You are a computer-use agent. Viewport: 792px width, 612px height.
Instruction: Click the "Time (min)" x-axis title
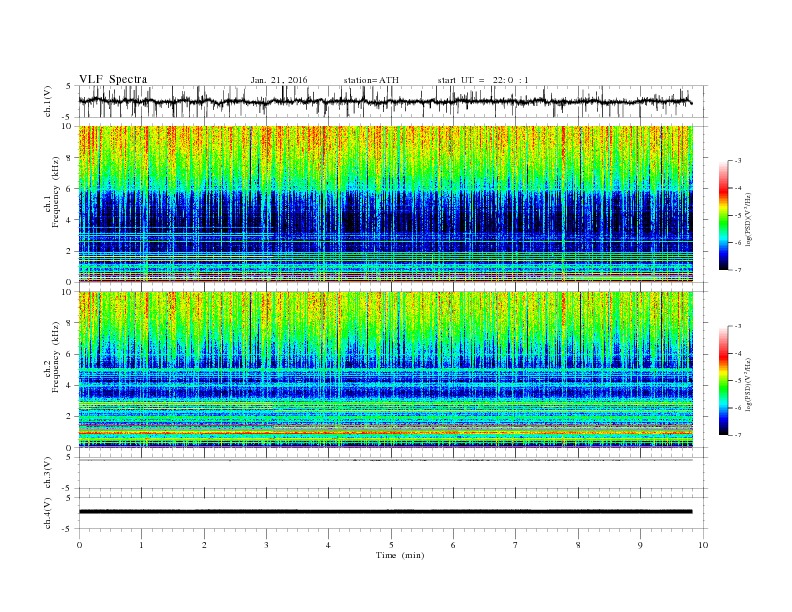point(400,555)
